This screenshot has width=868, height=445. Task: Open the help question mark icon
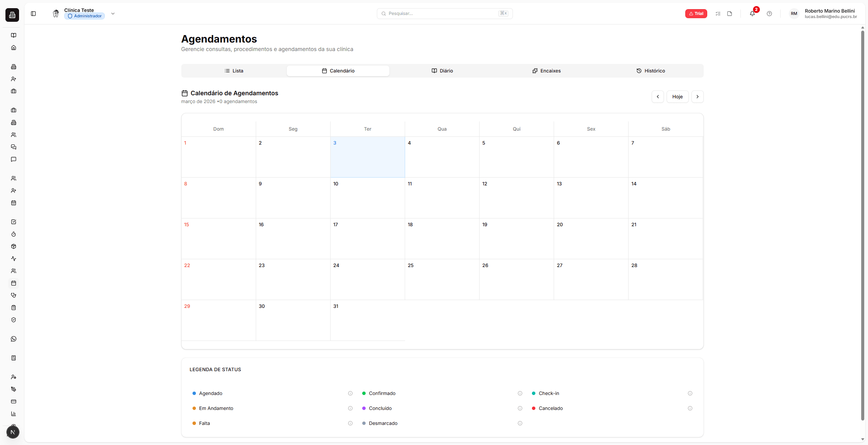[x=769, y=14]
